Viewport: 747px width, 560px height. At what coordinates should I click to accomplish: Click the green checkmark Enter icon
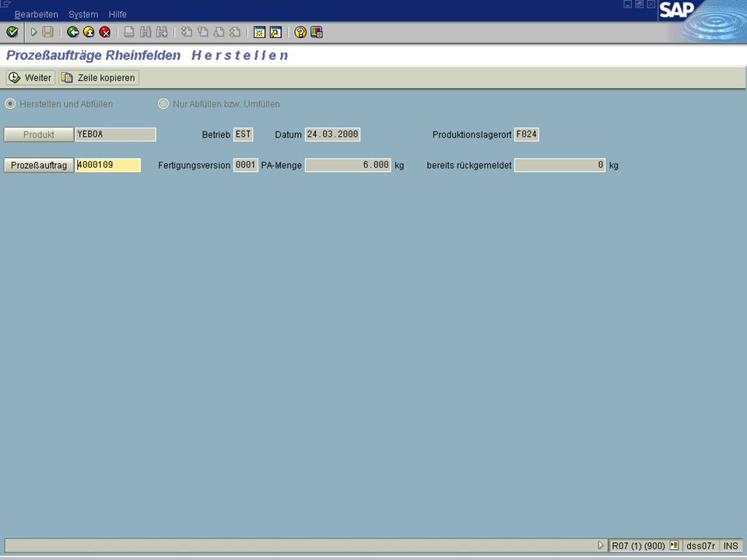click(12, 32)
